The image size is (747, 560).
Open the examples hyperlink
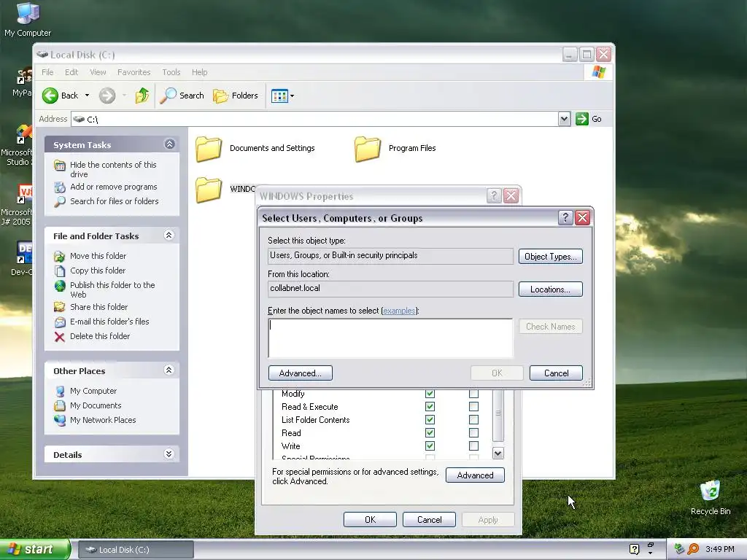[x=399, y=311]
